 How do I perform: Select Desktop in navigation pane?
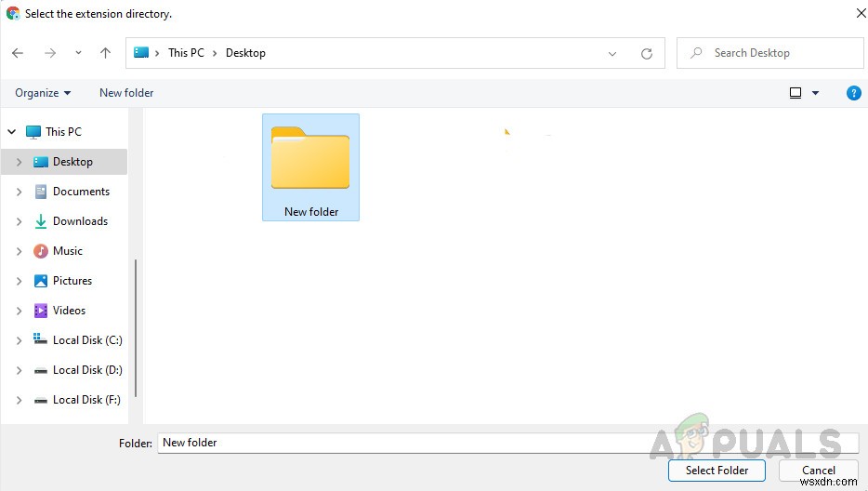pos(72,162)
